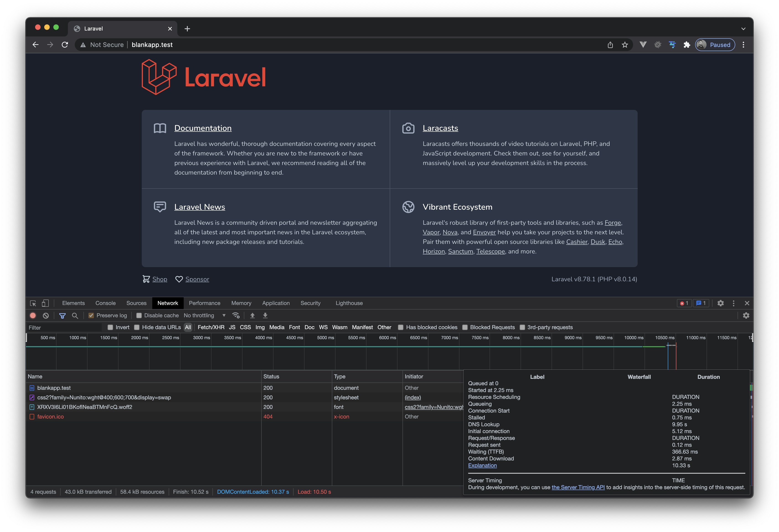Image resolution: width=779 pixels, height=532 pixels.
Task: Click the Status column header
Action: [296, 377]
